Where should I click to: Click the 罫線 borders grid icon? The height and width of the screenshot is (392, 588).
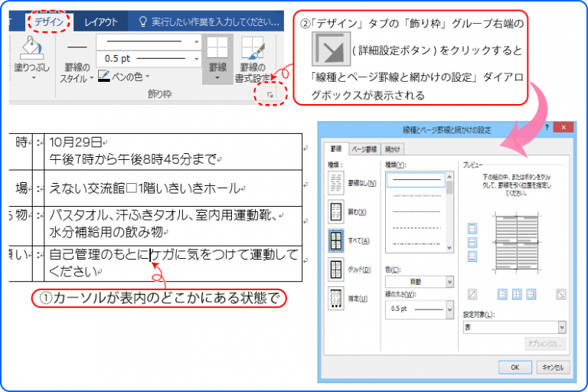click(217, 47)
